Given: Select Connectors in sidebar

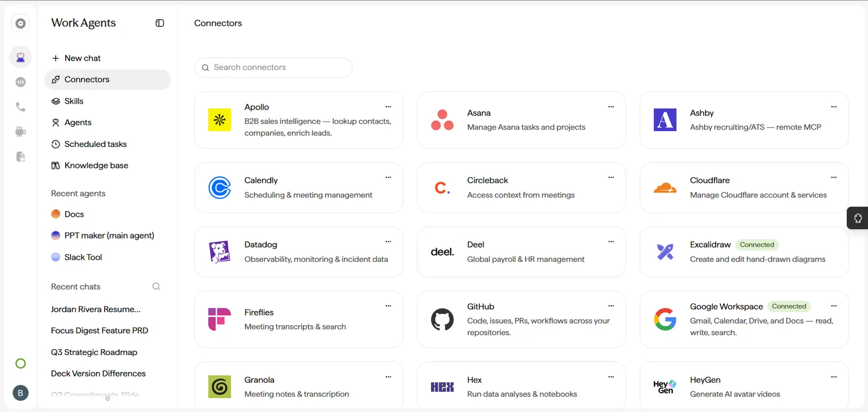Looking at the screenshot, I should (x=107, y=80).
